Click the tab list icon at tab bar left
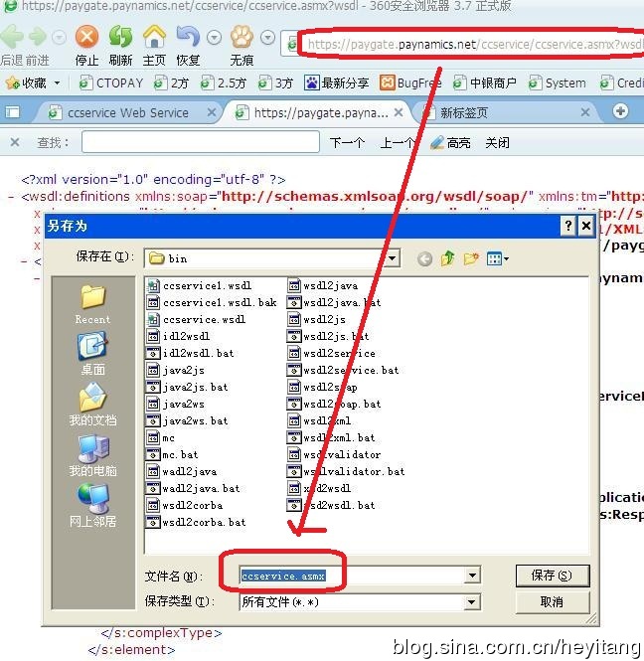 point(12,112)
